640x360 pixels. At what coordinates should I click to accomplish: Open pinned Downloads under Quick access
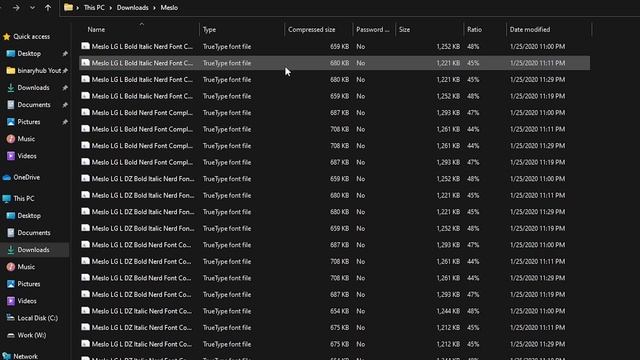coord(33,88)
